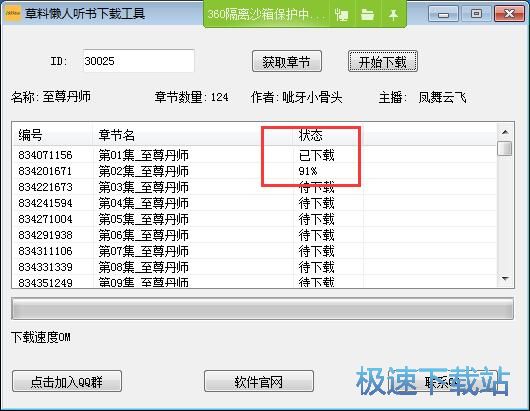
Task: Click the 获取章节 button
Action: pyautogui.click(x=287, y=61)
